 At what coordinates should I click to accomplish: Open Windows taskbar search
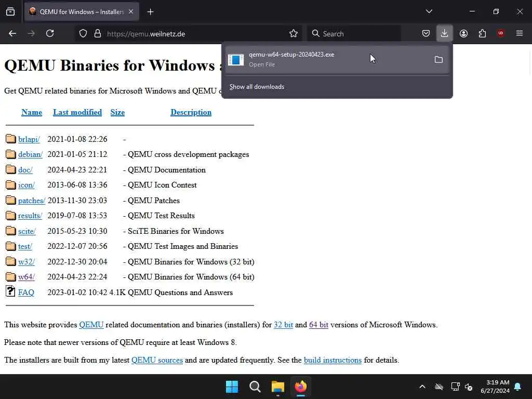255,387
